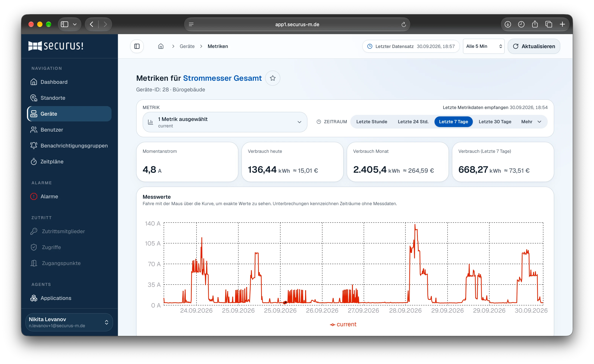
Task: Select the Letzte 30 Tage range
Action: [x=495, y=122]
